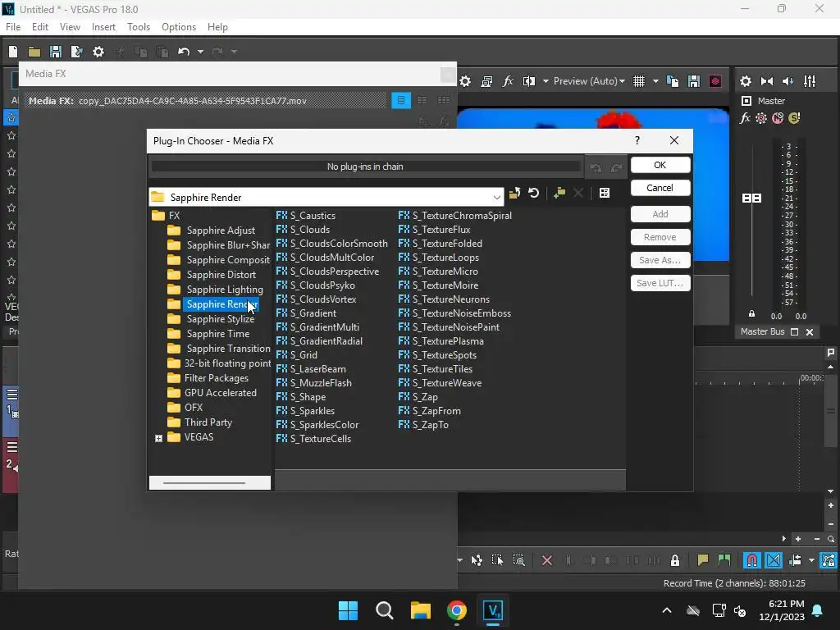Open preview Project Video Properties gear
This screenshot has height=630, width=840.
coord(465,81)
